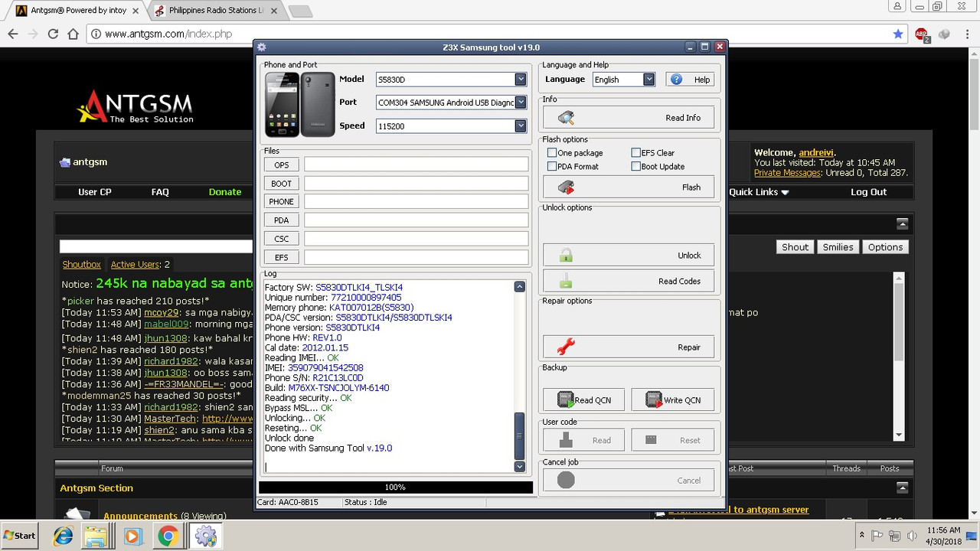The image size is (980, 551).
Task: Back up with Read QCN
Action: click(583, 400)
